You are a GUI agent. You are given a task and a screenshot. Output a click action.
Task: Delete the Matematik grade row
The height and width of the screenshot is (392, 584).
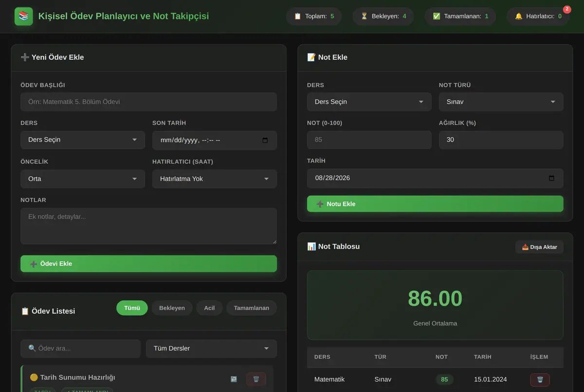(540, 380)
